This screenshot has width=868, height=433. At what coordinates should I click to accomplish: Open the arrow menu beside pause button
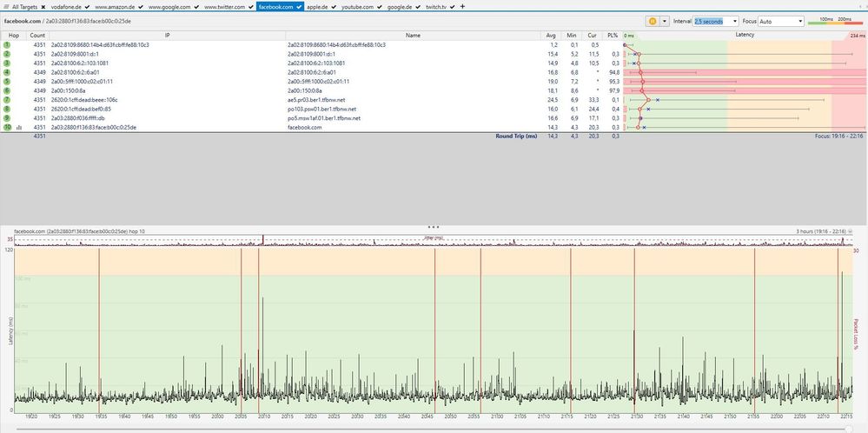pos(665,21)
